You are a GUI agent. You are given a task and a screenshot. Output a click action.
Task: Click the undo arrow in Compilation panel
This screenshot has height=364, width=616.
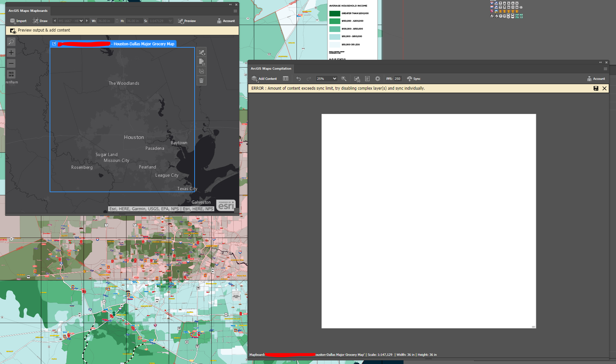(298, 79)
